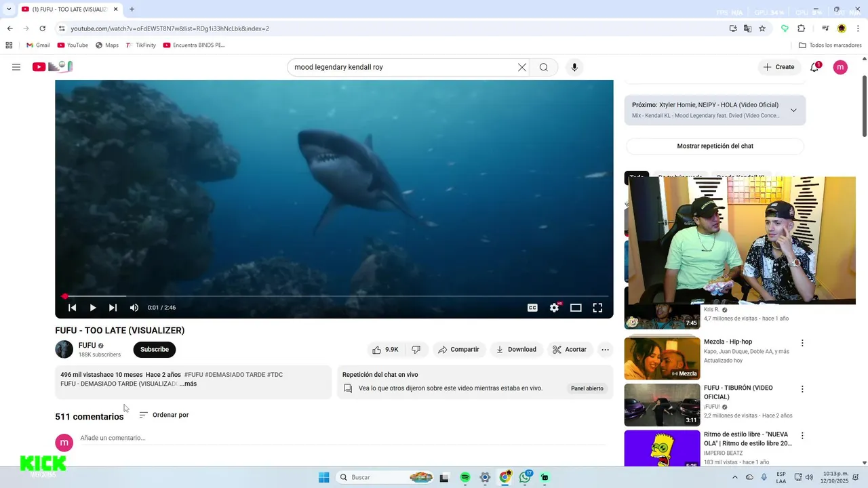Seek along the video progress bar
This screenshot has height=488, width=868.
coord(334,296)
